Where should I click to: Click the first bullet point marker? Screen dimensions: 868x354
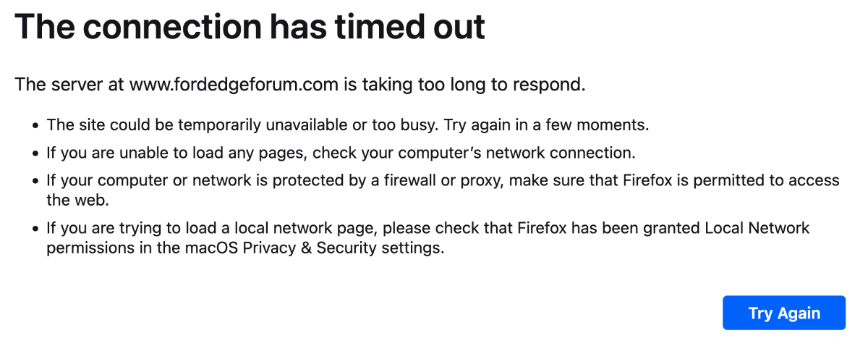click(35, 125)
